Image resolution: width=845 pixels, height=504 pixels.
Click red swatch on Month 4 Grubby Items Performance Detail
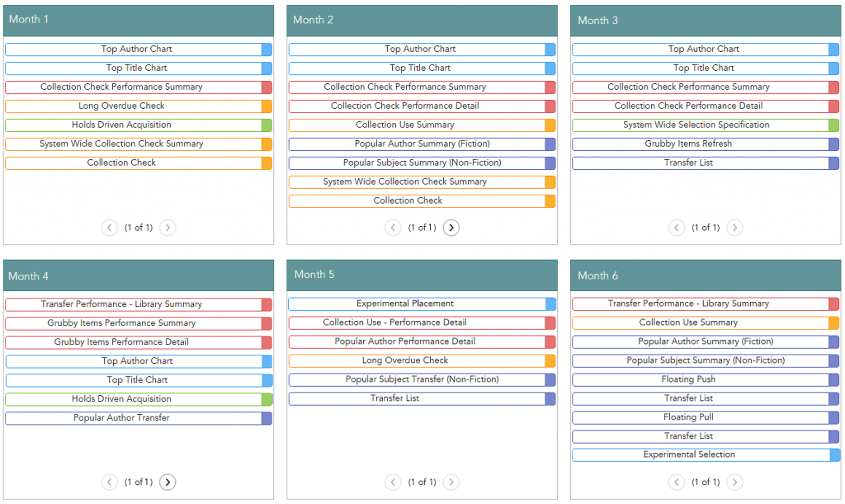267,342
